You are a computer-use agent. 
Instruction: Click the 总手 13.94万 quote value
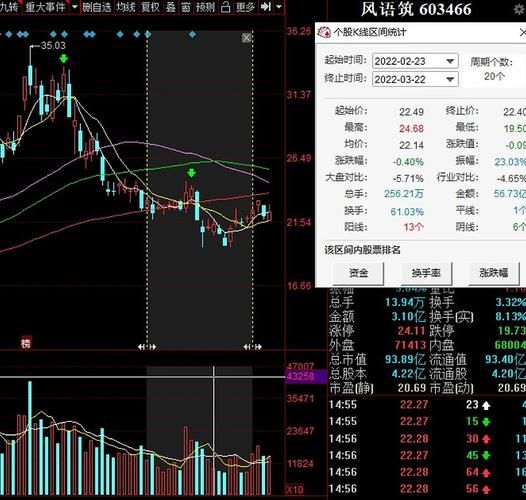(x=406, y=302)
